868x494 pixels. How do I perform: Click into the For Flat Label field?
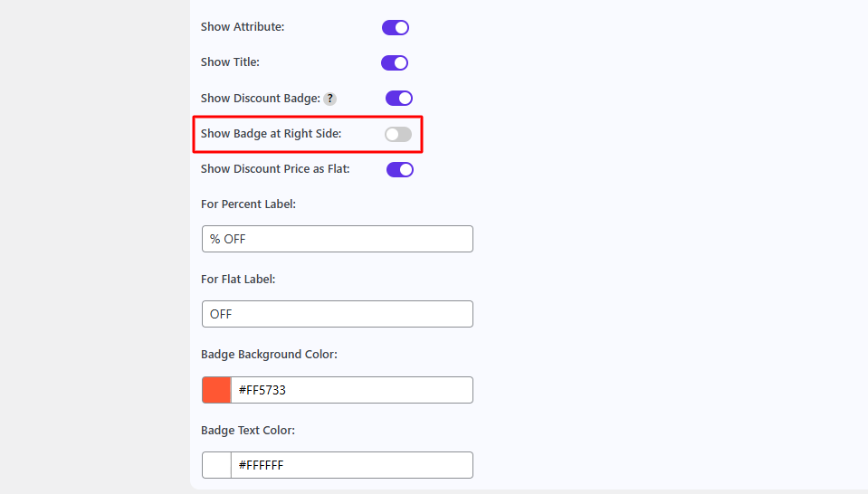tap(337, 314)
